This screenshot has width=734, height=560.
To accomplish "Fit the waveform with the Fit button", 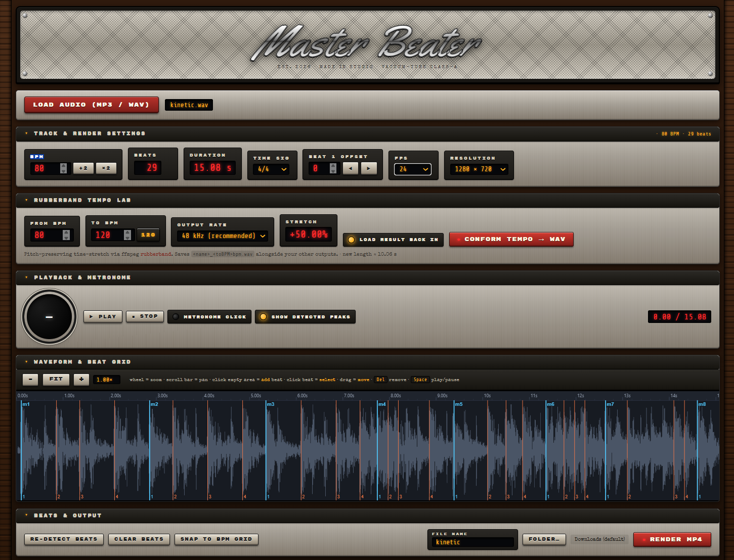I will 56,379.
